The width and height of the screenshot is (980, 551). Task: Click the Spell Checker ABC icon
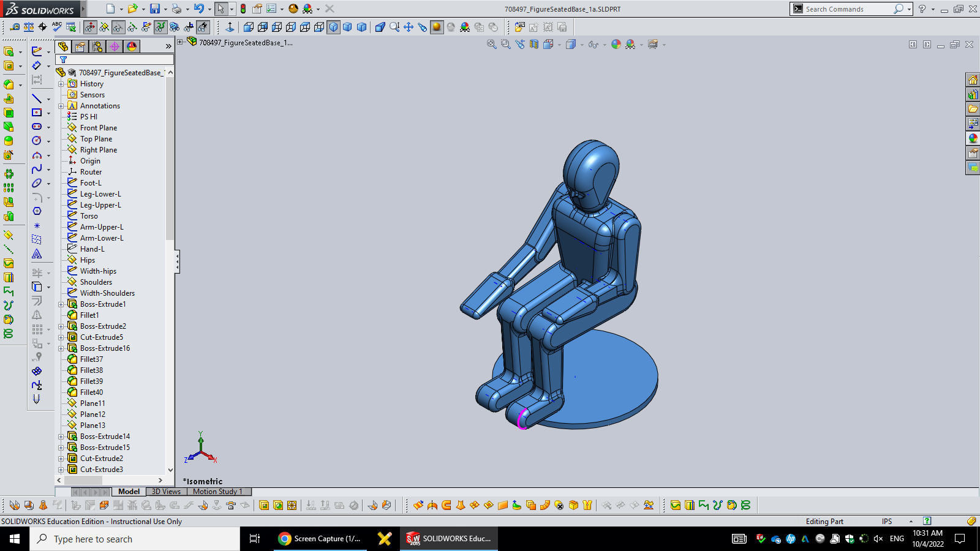pyautogui.click(x=57, y=27)
